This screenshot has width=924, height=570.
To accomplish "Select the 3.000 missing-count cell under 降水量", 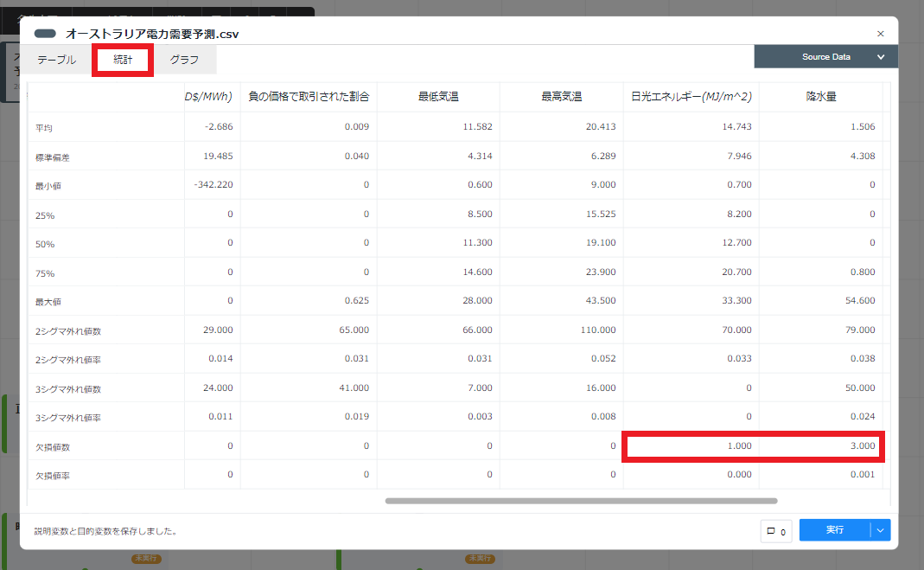I will coord(821,446).
